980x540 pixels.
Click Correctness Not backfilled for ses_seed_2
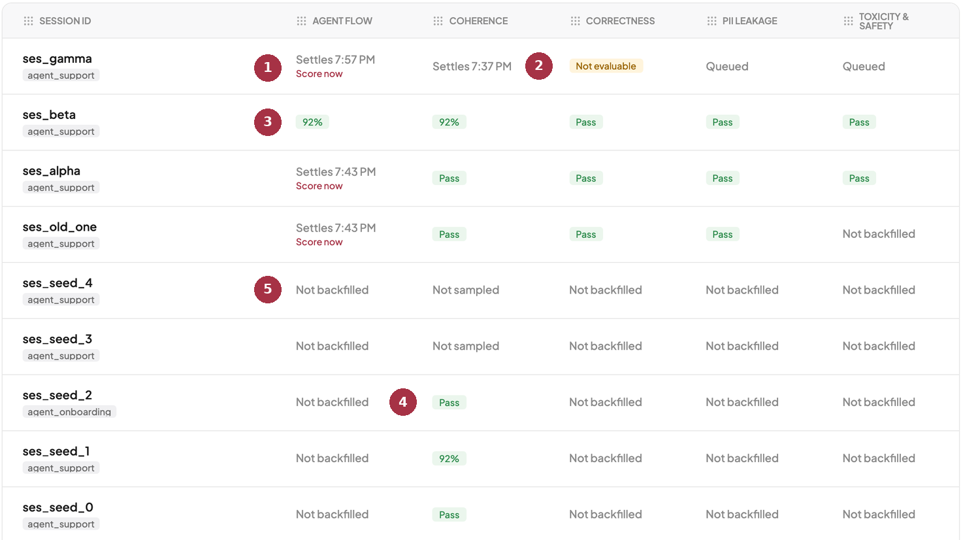pyautogui.click(x=606, y=402)
